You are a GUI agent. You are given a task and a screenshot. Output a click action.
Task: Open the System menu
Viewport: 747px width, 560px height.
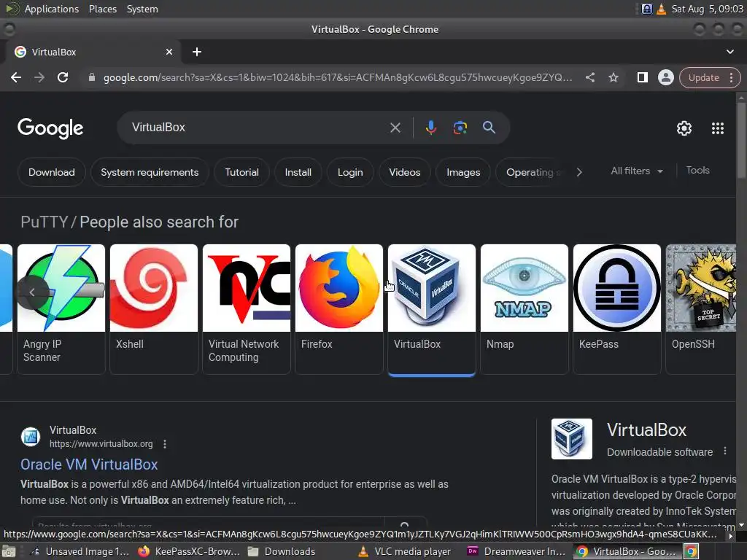tap(142, 9)
